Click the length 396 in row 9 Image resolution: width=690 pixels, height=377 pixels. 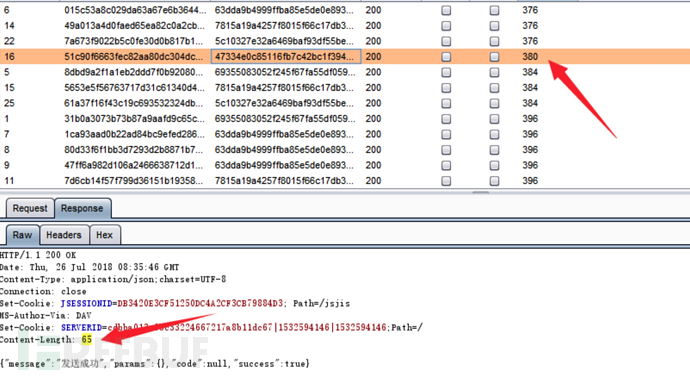530,165
